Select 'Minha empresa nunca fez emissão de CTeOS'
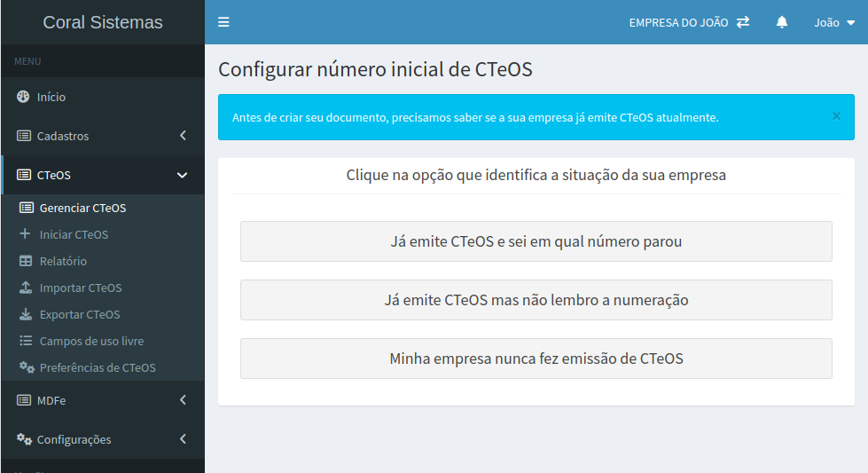 point(536,359)
